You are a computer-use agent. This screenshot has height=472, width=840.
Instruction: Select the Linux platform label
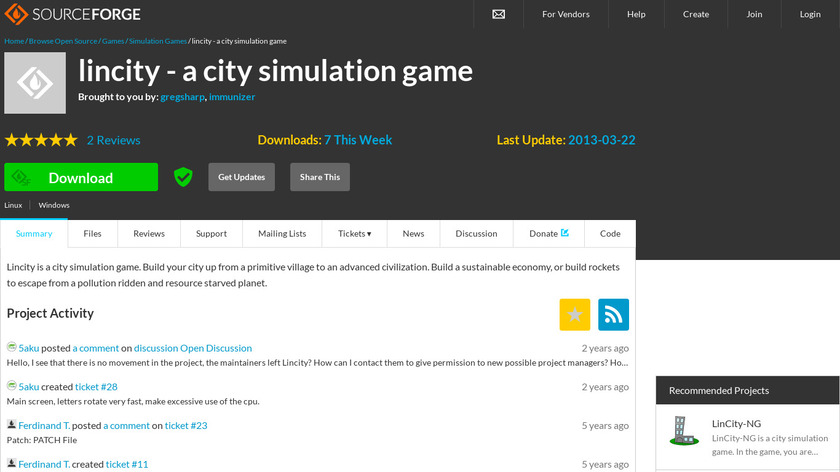pyautogui.click(x=13, y=205)
